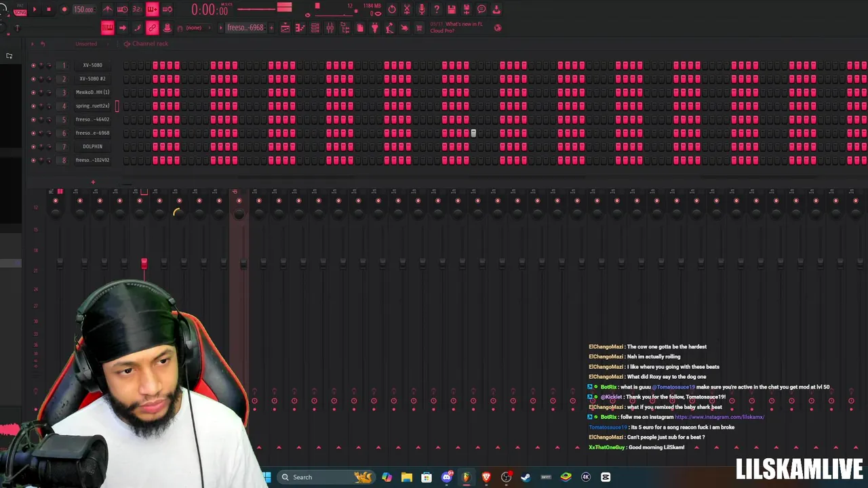Viewport: 868px width, 488px height.
Task: Expand the channel rack options menu arrow
Action: click(x=32, y=43)
